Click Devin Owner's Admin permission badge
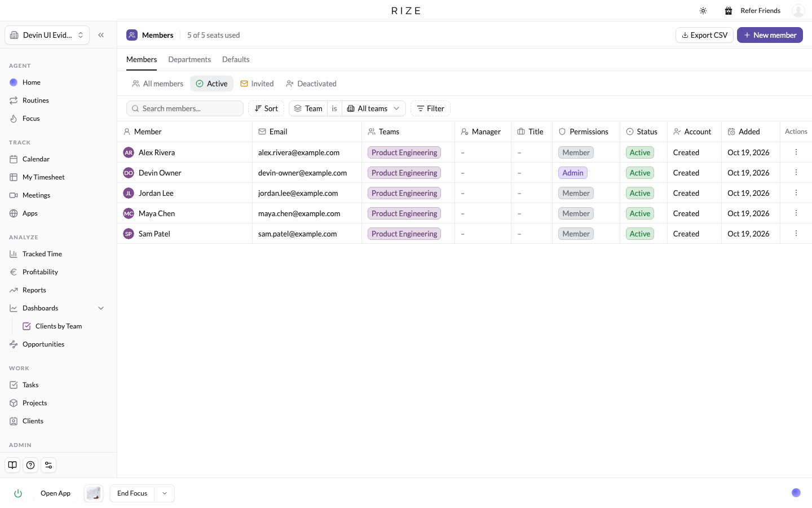Screen dimensions: 812x508 click(x=573, y=173)
